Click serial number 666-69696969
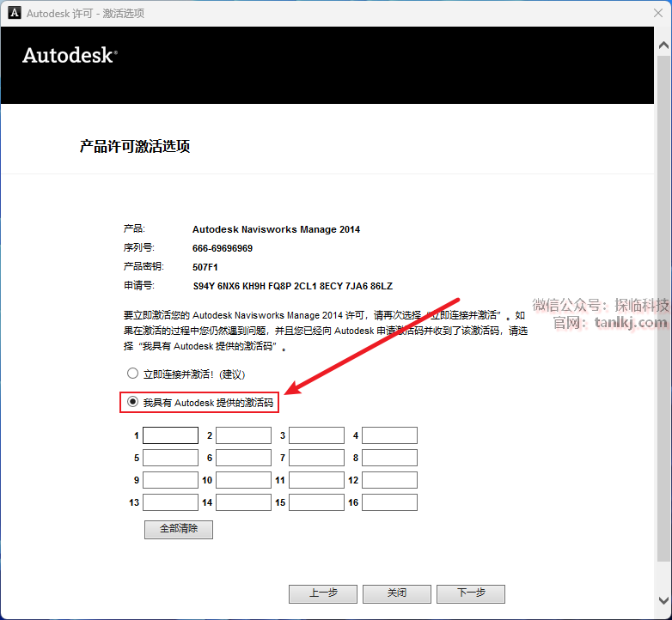This screenshot has width=672, height=620. pos(223,248)
